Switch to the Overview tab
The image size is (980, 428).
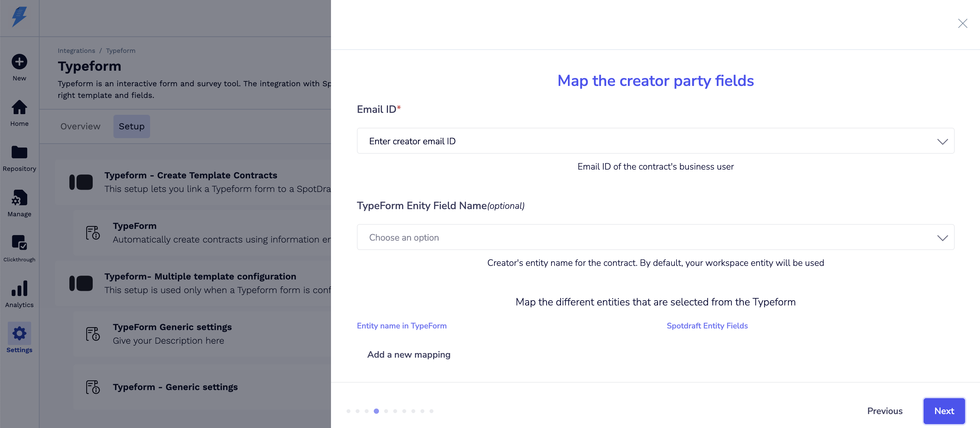point(80,126)
